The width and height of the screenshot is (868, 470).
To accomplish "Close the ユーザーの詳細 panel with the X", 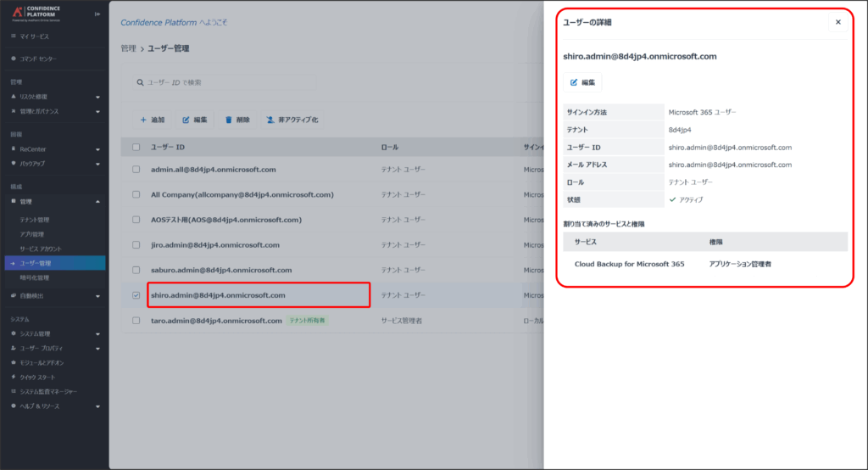I will [x=838, y=22].
